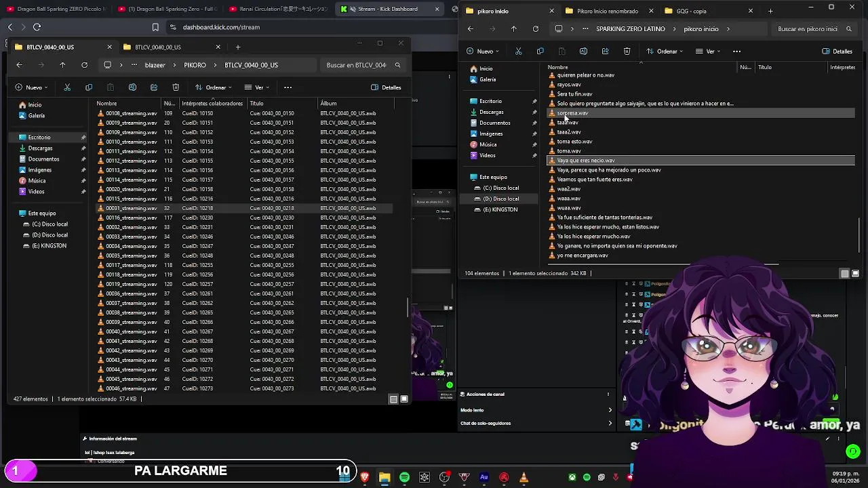Open Brave browser from the taskbar
Image resolution: width=868 pixels, height=488 pixels.
click(x=365, y=478)
